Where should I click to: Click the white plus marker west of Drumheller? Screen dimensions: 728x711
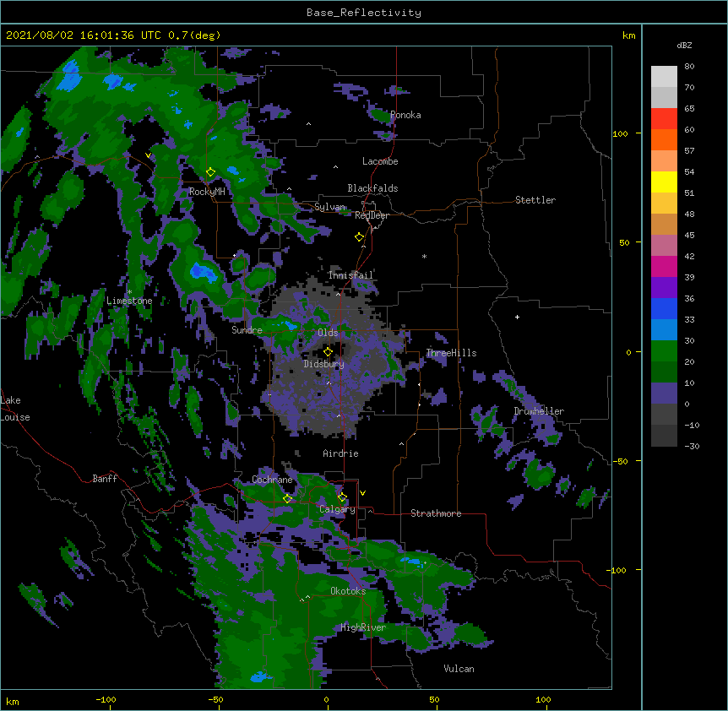pyautogui.click(x=517, y=317)
